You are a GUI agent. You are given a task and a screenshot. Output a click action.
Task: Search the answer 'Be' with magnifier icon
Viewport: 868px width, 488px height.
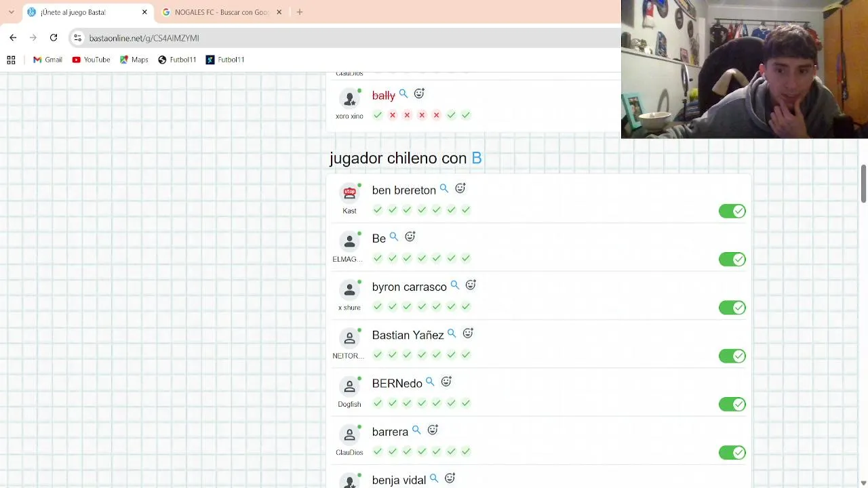(x=394, y=237)
